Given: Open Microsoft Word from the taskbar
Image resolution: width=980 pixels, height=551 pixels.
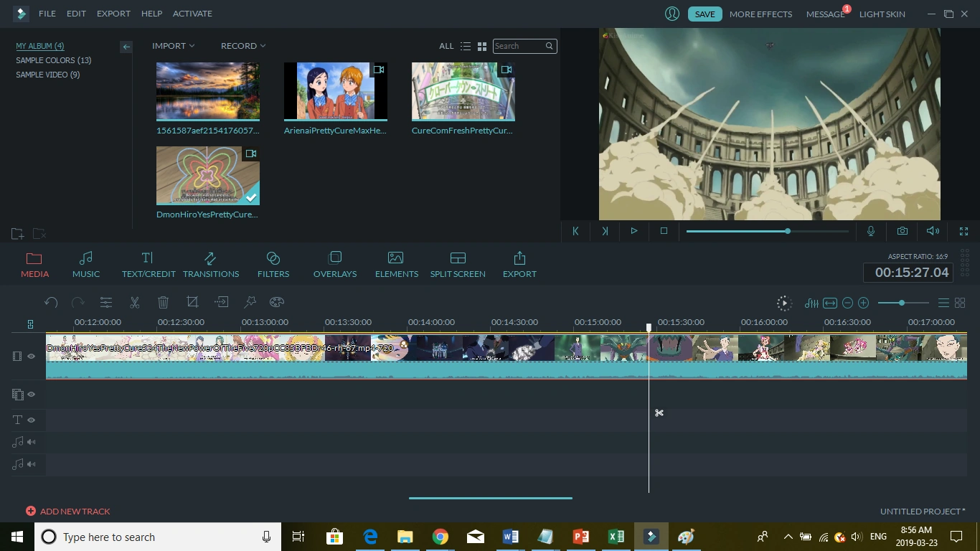Looking at the screenshot, I should [510, 537].
